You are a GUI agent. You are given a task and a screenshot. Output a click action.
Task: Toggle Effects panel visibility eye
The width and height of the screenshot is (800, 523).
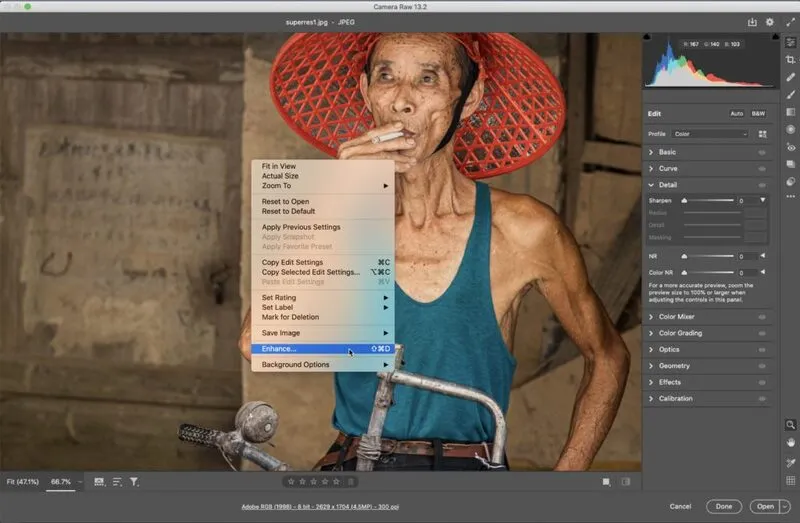tap(762, 382)
